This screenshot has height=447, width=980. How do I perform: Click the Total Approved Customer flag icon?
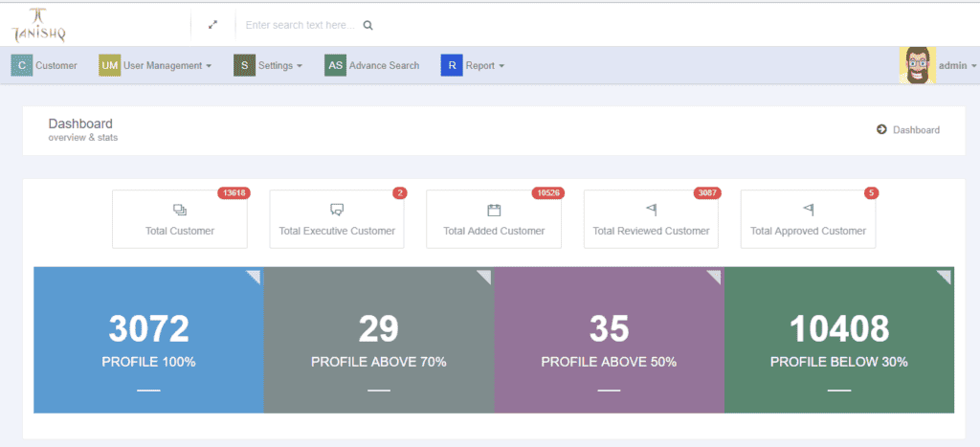tap(808, 210)
